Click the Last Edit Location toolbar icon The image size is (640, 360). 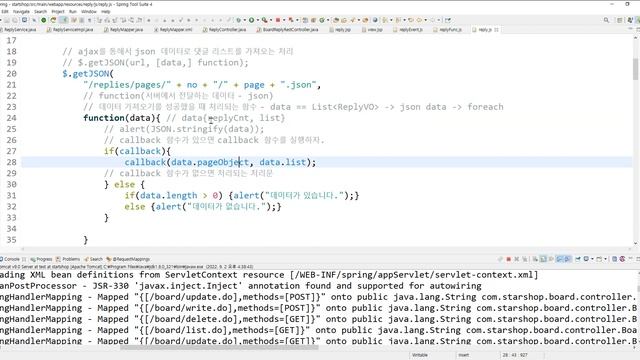(x=411, y=20)
